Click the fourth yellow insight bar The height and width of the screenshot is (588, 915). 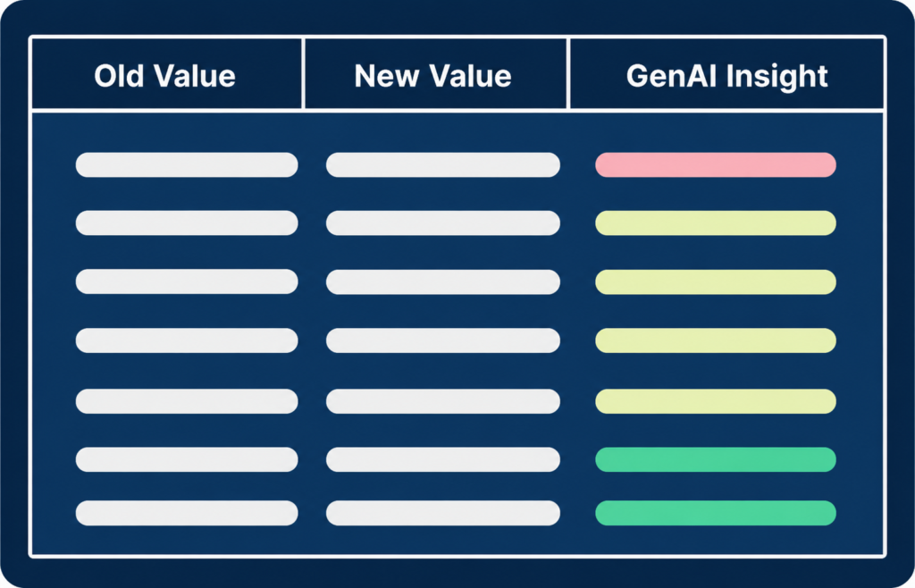click(716, 401)
